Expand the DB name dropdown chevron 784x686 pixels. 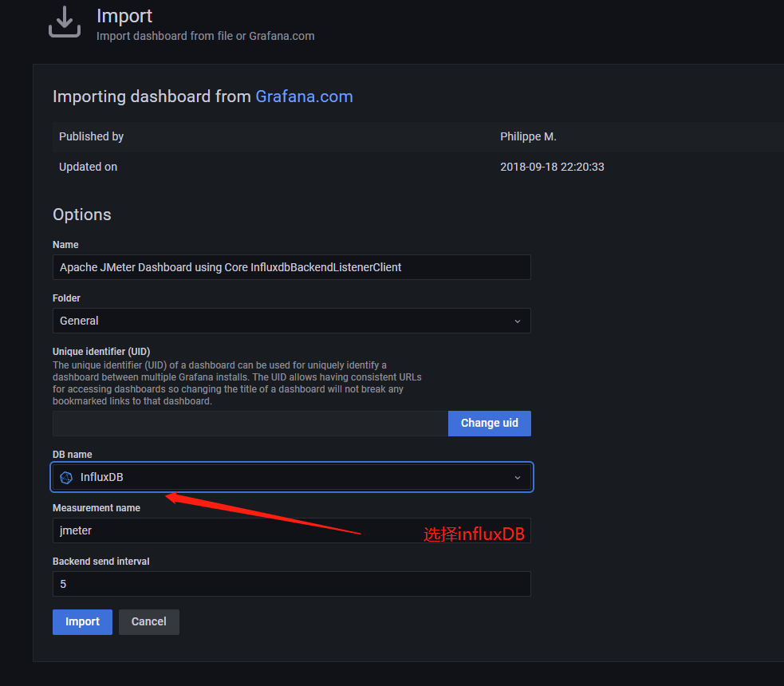coord(518,478)
